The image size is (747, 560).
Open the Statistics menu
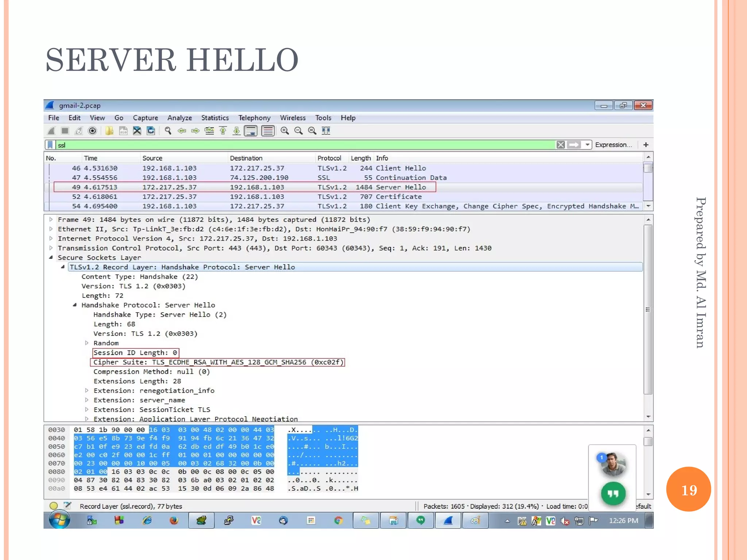(215, 118)
